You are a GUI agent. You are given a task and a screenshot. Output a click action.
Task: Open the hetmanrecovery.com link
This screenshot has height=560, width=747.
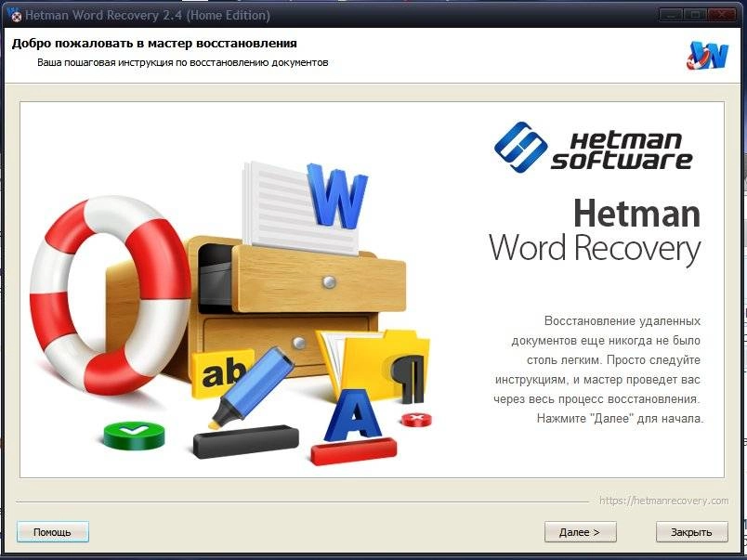[663, 501]
